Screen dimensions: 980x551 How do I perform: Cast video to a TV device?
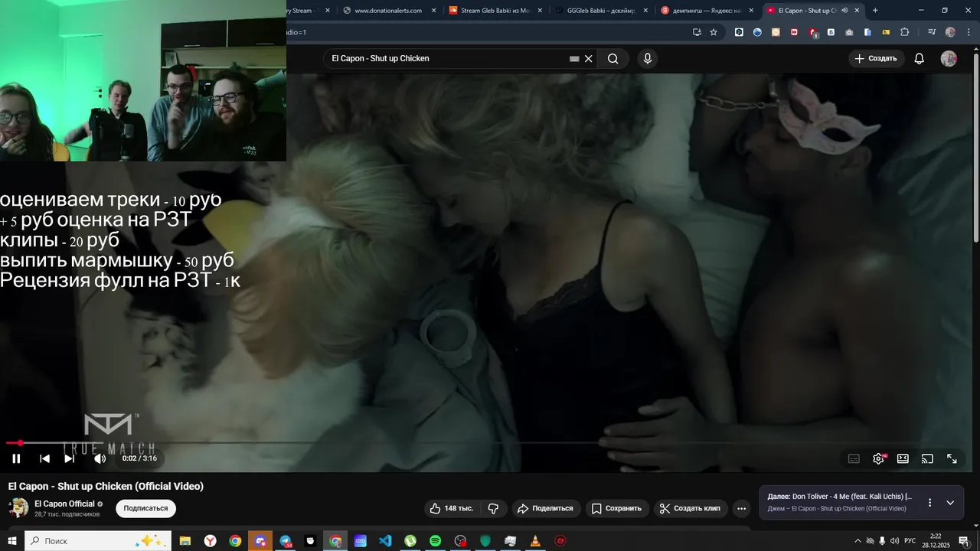click(x=927, y=458)
